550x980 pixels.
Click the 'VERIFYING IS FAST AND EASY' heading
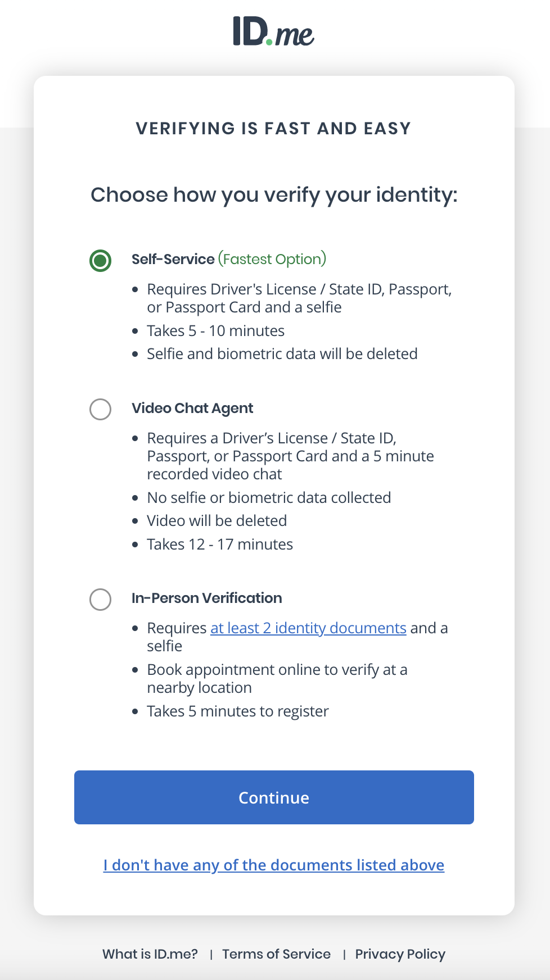coord(273,128)
